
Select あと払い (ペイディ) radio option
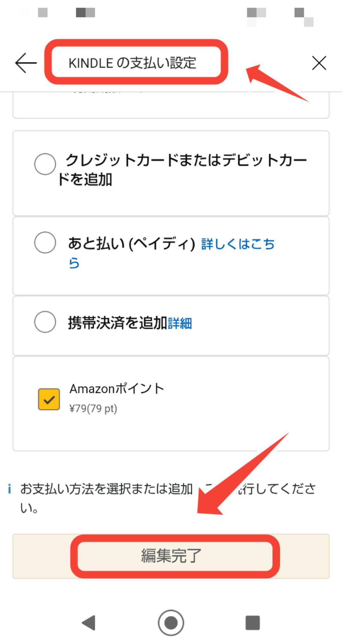click(45, 242)
